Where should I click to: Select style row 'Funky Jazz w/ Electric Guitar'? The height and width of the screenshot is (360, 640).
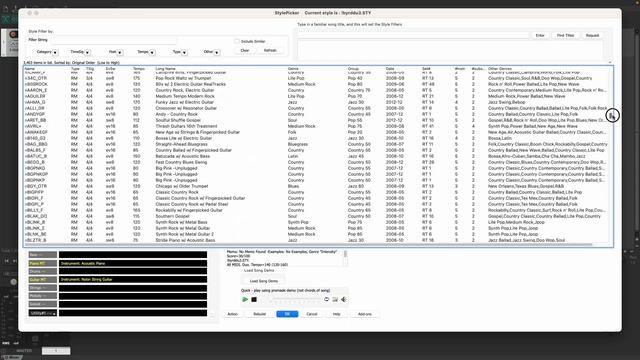316,102
